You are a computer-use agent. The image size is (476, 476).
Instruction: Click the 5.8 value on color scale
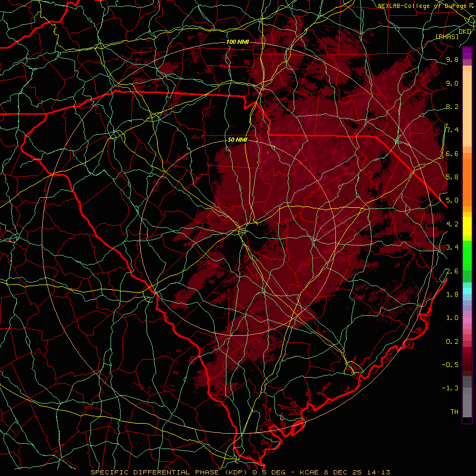(452, 177)
